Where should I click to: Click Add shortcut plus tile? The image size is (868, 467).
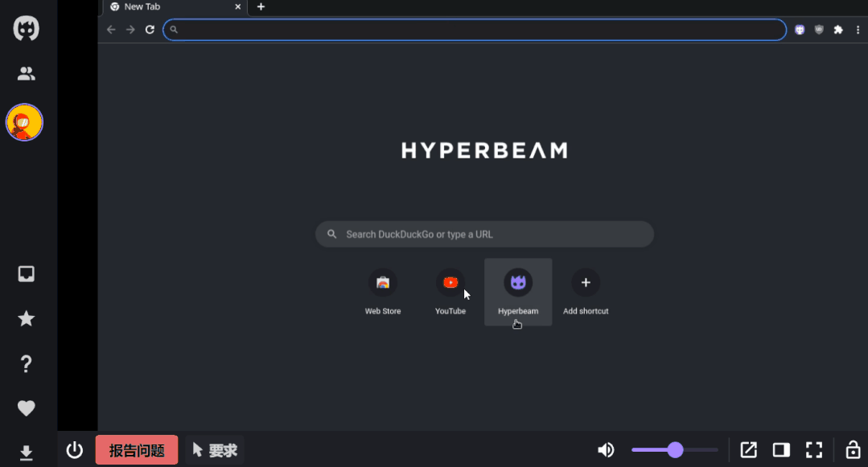coord(586,292)
